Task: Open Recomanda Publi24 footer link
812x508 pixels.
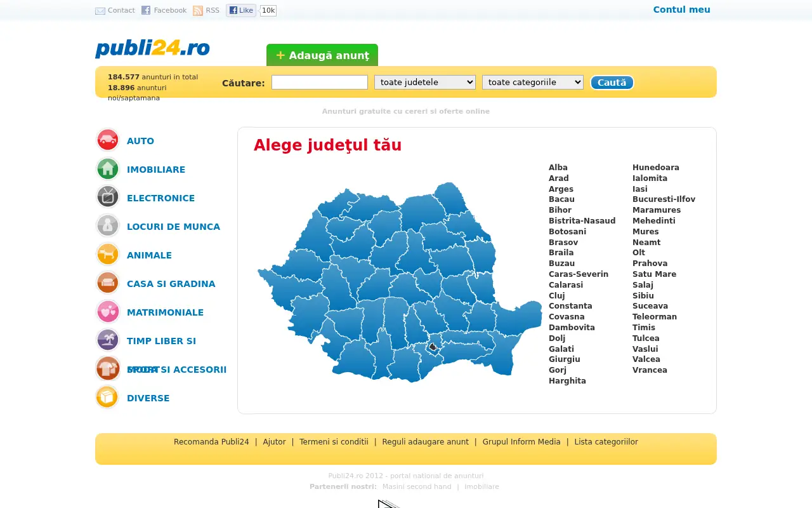Action: point(211,442)
